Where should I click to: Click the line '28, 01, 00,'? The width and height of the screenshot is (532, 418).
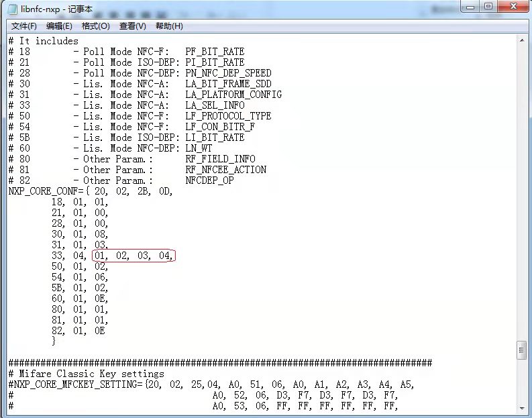(80, 223)
